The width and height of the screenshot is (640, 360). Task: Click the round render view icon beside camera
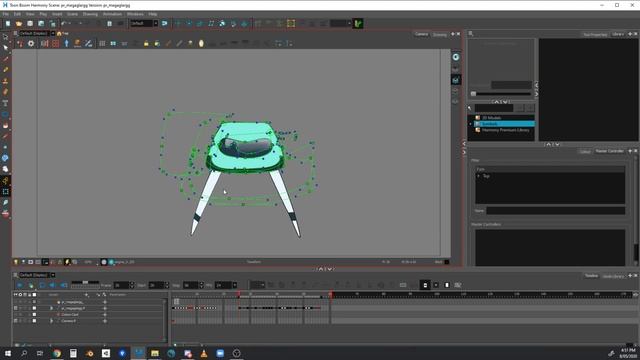click(456, 57)
